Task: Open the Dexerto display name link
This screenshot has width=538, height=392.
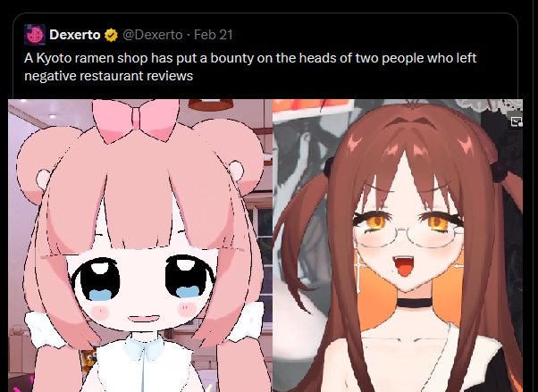Action: tap(75, 35)
